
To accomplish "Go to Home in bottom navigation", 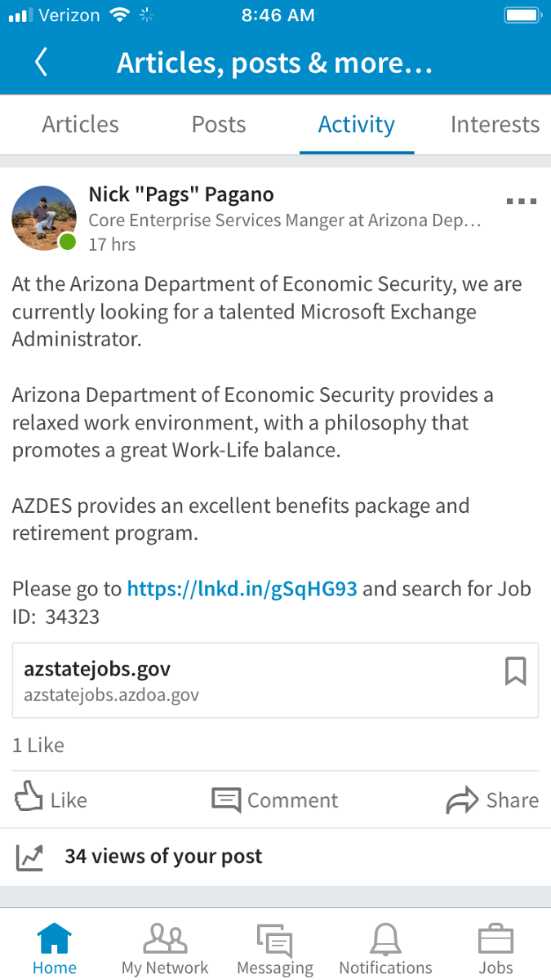I will [55, 949].
